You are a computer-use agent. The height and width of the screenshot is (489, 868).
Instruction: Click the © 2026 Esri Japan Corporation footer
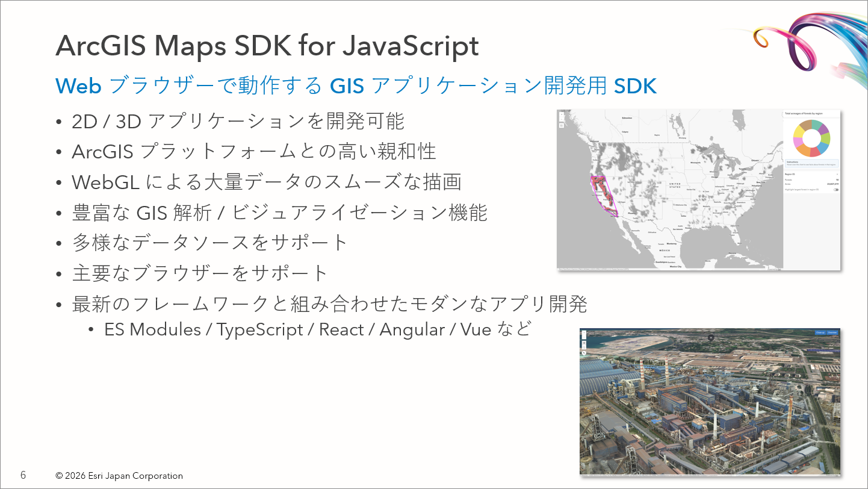[x=119, y=476]
